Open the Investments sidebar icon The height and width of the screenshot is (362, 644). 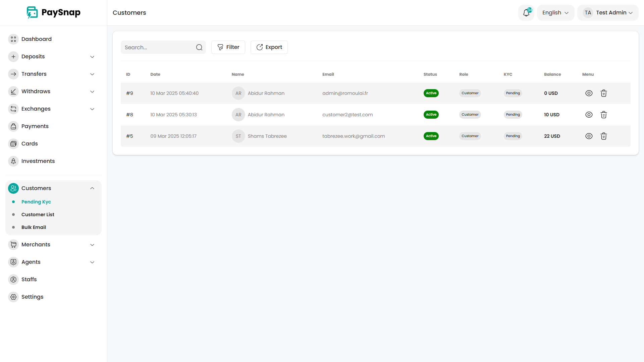(13, 161)
